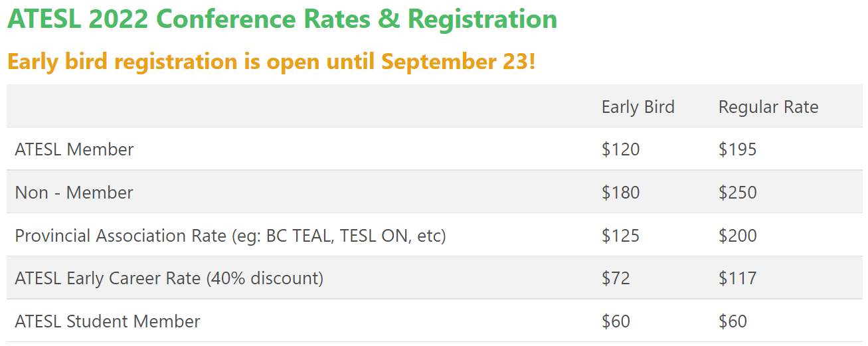Click the $120 early bird member price
The height and width of the screenshot is (346, 868).
point(620,149)
